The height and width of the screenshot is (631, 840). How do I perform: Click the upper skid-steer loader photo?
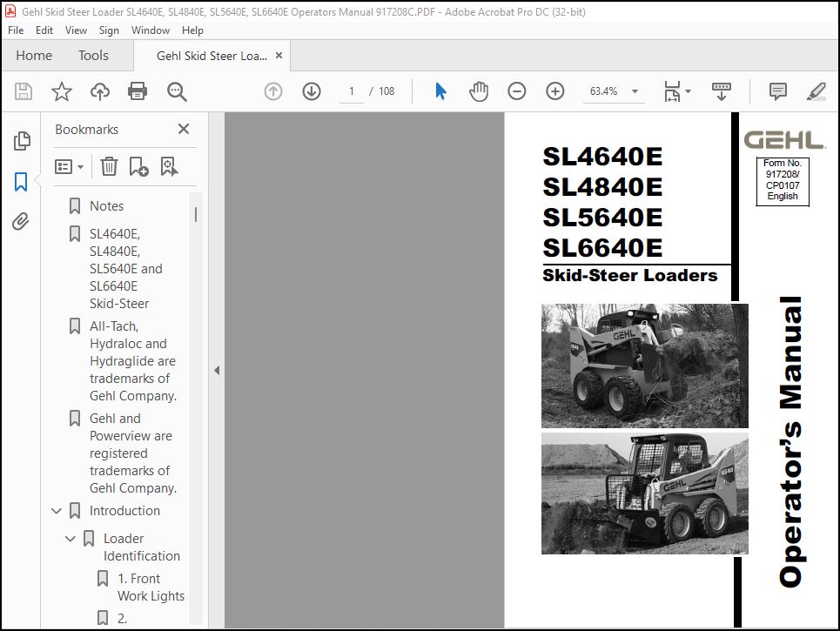tap(644, 366)
